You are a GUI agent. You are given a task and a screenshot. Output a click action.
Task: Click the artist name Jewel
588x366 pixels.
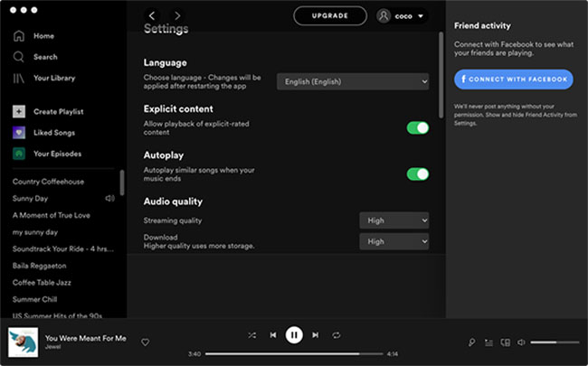point(52,347)
